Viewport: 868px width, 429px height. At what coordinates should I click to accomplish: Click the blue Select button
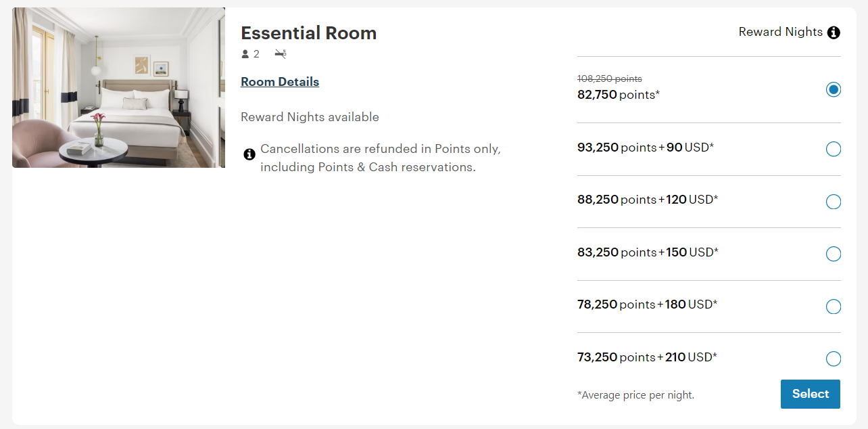point(811,394)
